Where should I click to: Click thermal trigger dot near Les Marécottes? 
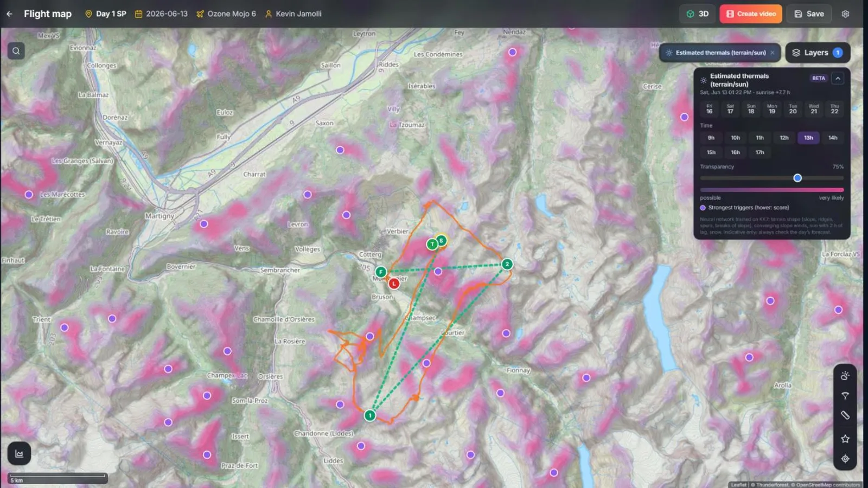point(29,195)
